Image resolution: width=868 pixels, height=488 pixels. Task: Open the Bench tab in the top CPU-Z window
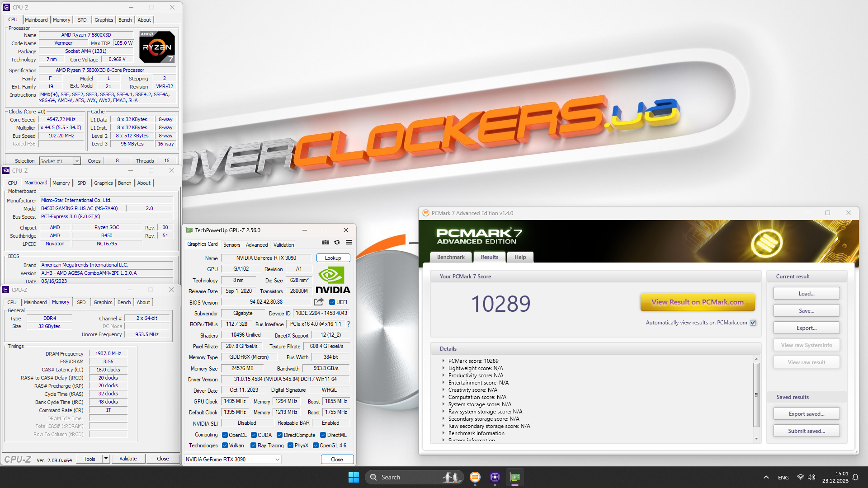pyautogui.click(x=125, y=20)
